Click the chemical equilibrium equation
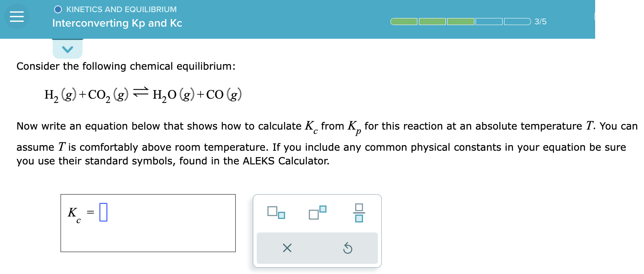The height and width of the screenshot is (274, 644). pos(143,94)
